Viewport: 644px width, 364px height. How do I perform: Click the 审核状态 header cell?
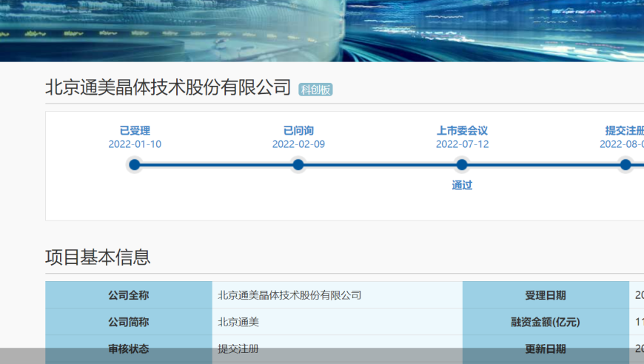point(129,348)
